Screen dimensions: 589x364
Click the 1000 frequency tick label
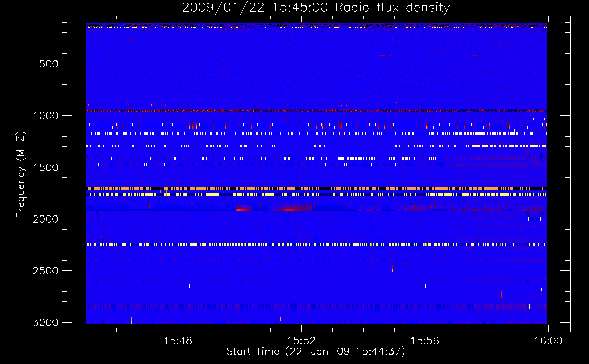point(46,116)
